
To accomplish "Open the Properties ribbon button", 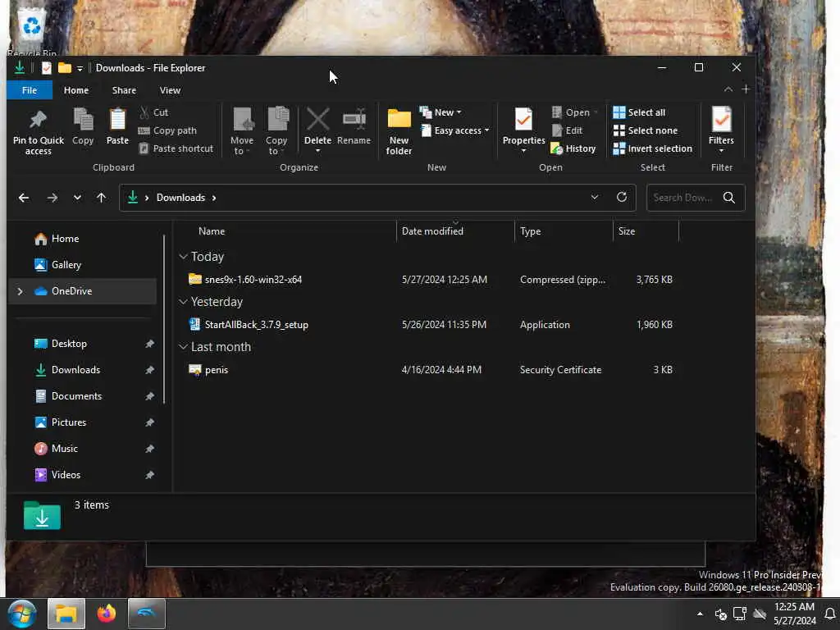I will point(523,130).
